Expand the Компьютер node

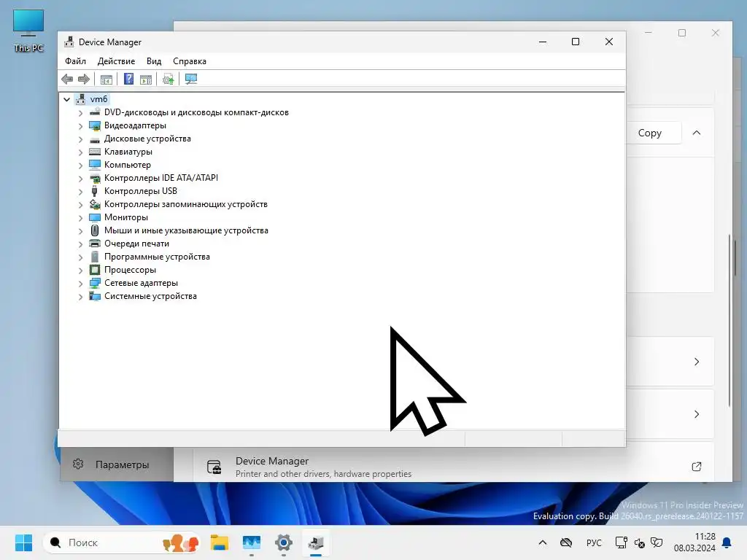point(80,166)
